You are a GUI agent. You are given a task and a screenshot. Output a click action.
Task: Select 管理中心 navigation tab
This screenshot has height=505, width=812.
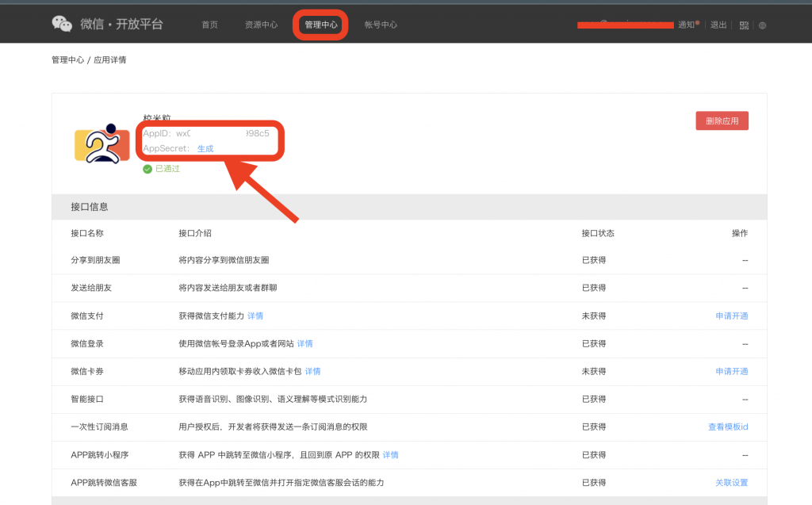[x=321, y=25]
